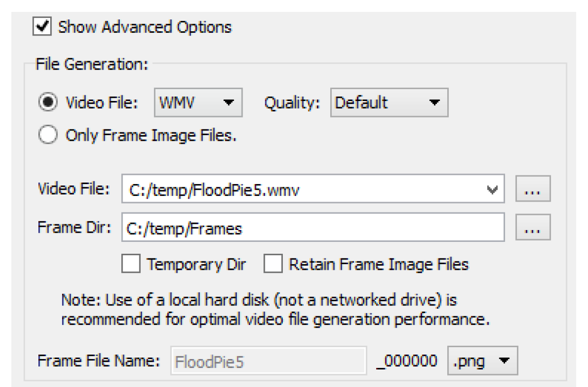Click the local hard disk note text

[x=275, y=310]
